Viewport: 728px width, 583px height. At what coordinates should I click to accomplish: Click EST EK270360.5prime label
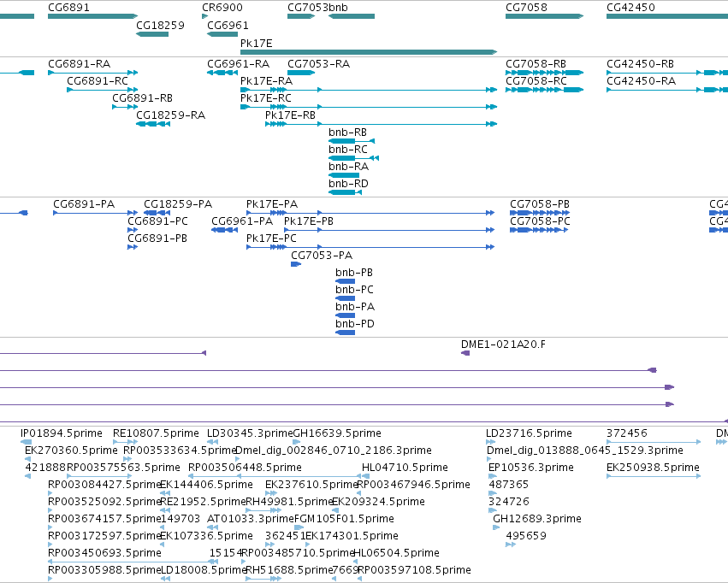[x=71, y=450]
